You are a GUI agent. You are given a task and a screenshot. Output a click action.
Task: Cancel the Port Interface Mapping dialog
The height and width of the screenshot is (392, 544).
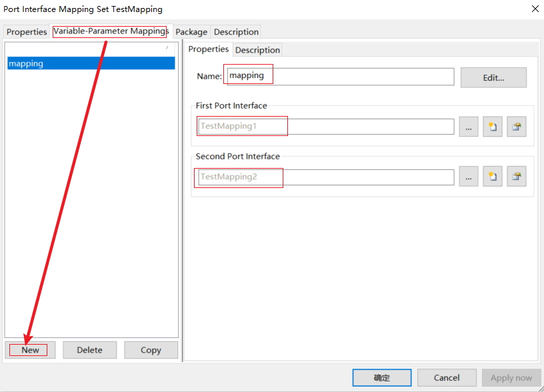pos(447,377)
